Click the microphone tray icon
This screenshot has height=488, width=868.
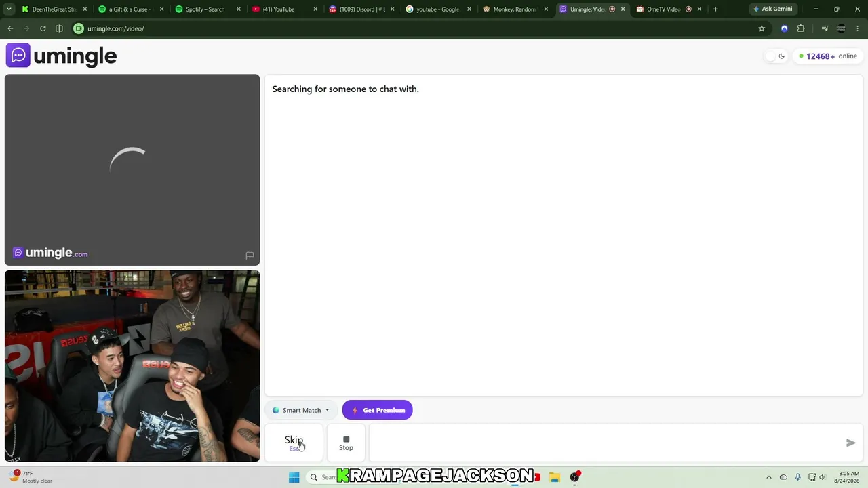(797, 477)
